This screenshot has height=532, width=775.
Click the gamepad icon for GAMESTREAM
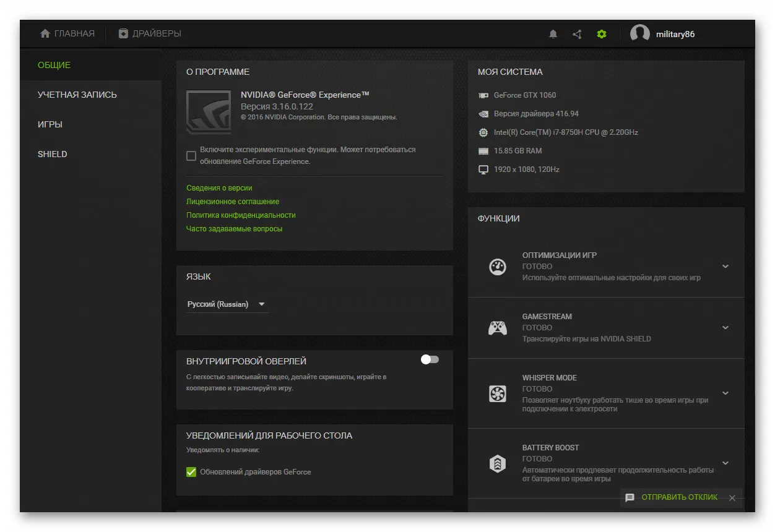pyautogui.click(x=498, y=328)
